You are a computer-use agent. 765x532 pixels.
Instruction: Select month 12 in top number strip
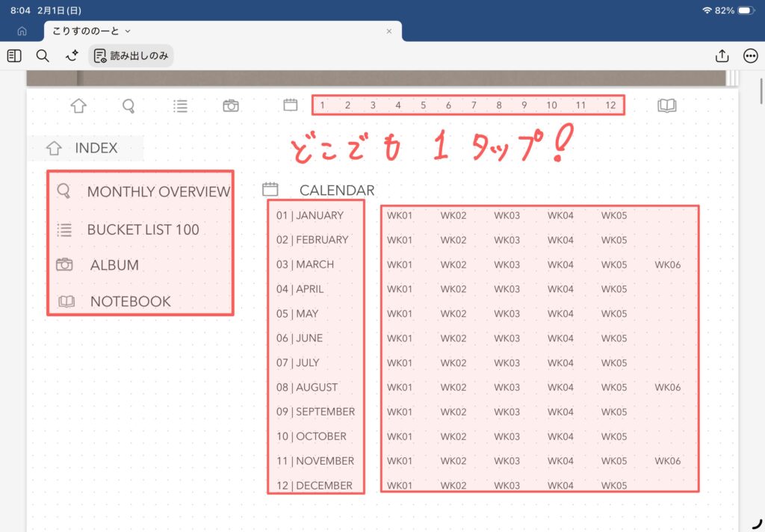point(610,105)
